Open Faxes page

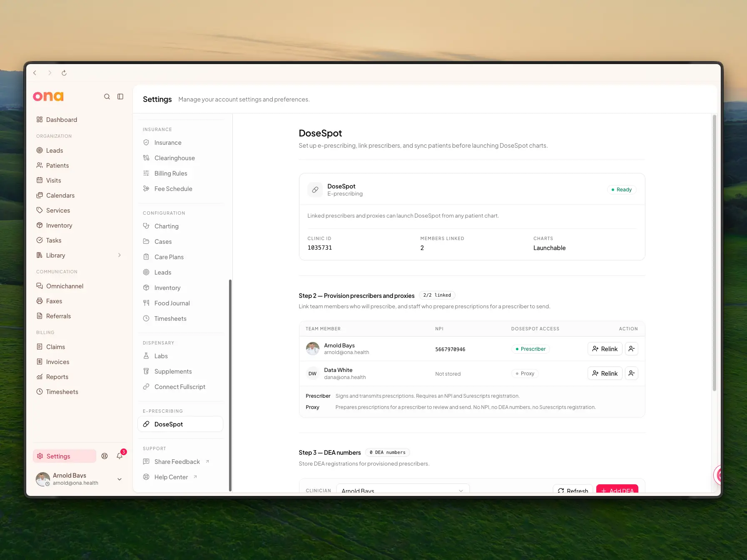click(x=79, y=301)
